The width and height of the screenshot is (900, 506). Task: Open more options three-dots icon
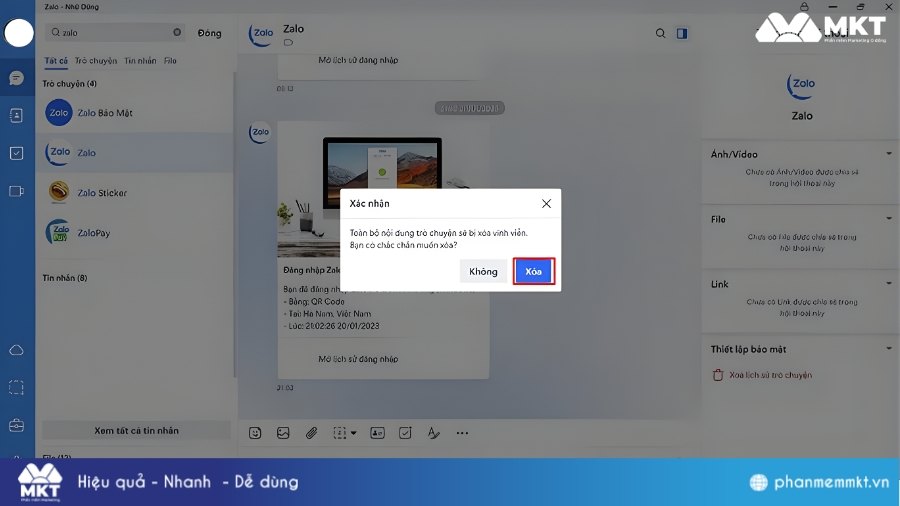click(462, 433)
